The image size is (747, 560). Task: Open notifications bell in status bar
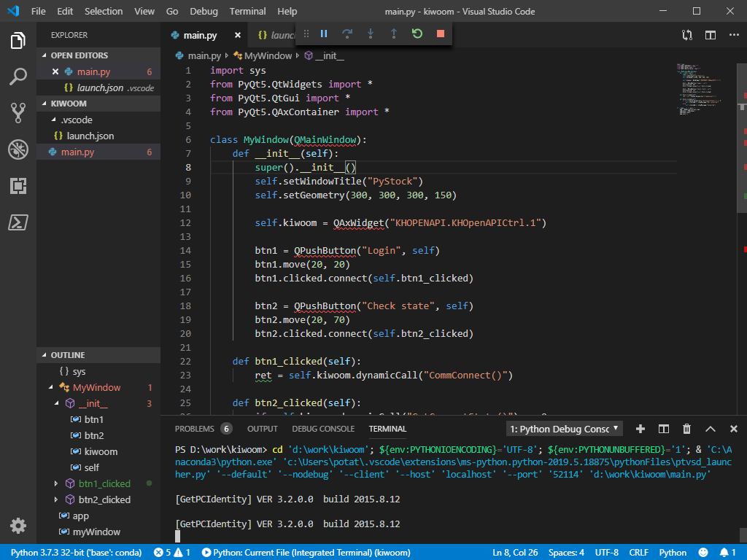727,553
